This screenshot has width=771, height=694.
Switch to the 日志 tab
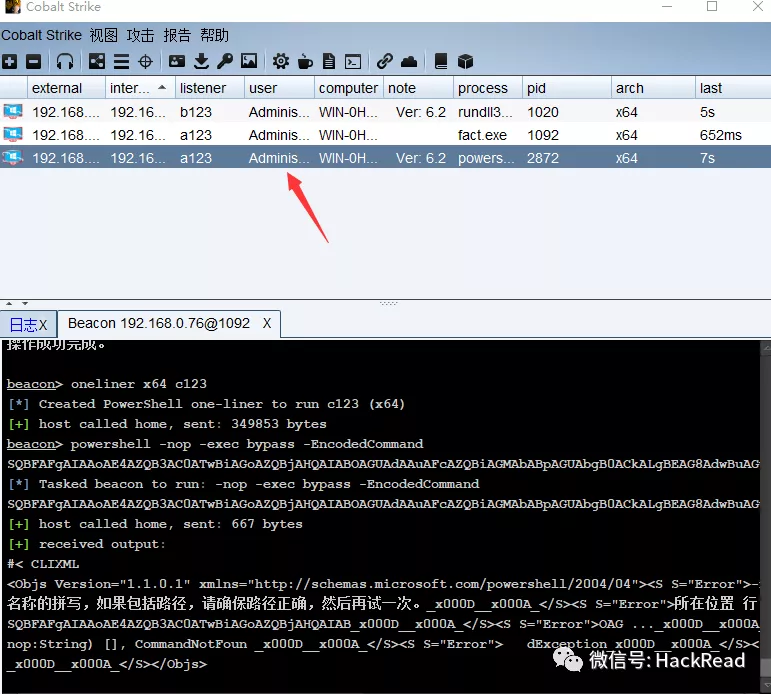[29, 324]
